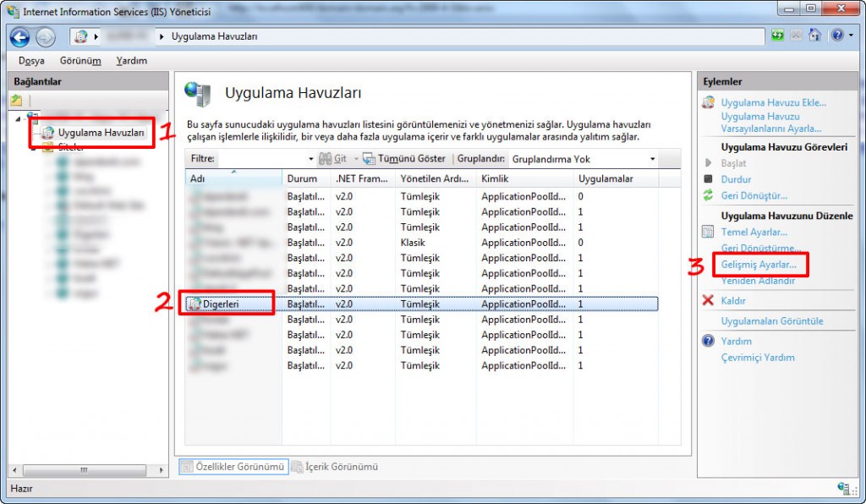Sort by the Uygulamalar column header

617,179
